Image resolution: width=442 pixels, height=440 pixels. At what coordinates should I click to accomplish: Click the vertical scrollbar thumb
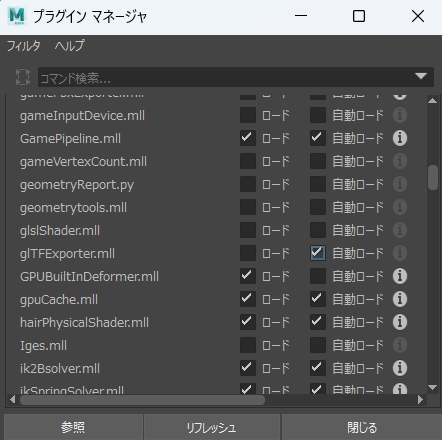(x=433, y=177)
